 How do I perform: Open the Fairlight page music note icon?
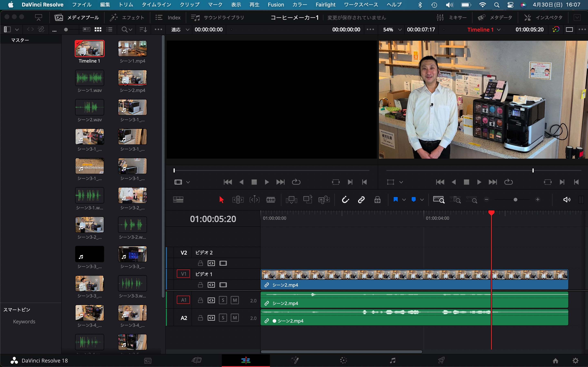coord(392,360)
